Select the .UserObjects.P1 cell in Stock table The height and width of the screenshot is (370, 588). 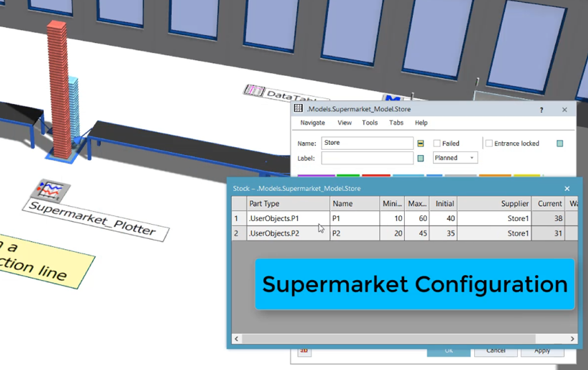[287, 218]
